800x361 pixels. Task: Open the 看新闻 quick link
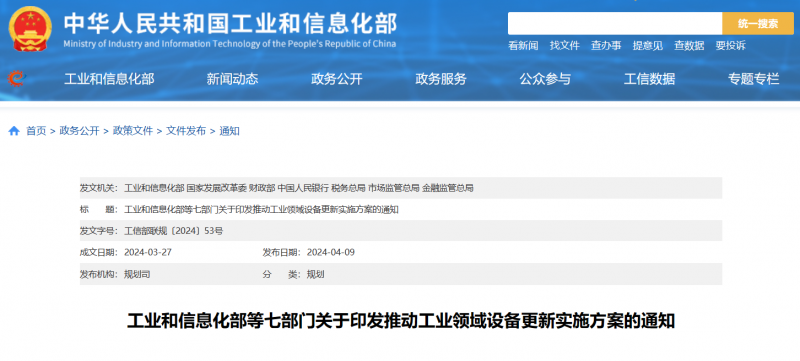[x=523, y=45]
